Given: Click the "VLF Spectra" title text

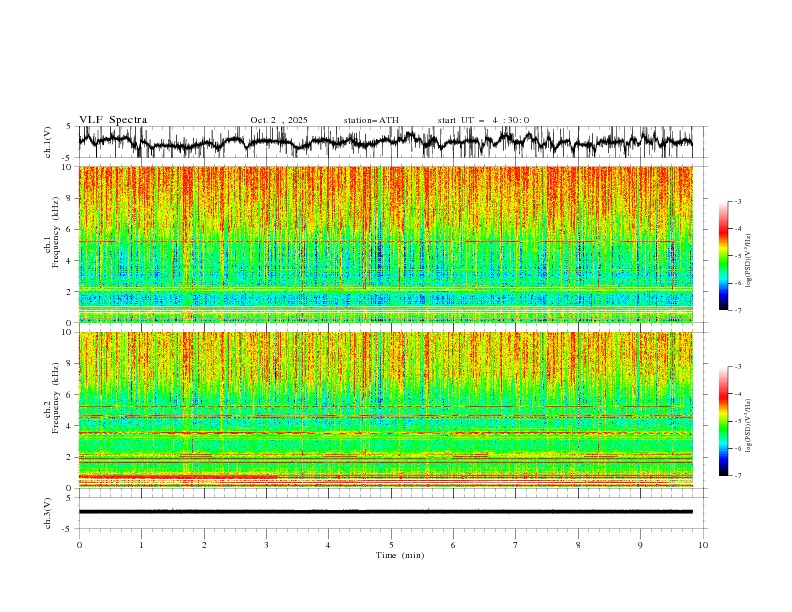Looking at the screenshot, I should (x=113, y=120).
